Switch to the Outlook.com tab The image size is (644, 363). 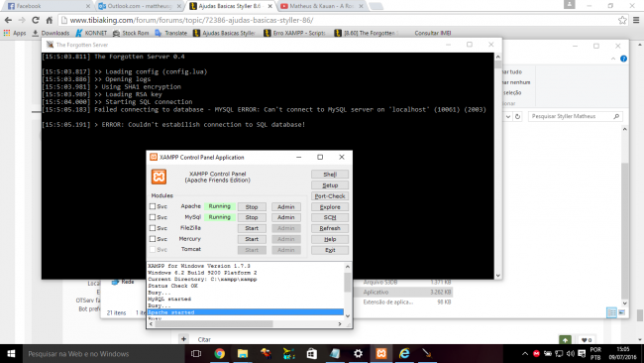click(140, 6)
